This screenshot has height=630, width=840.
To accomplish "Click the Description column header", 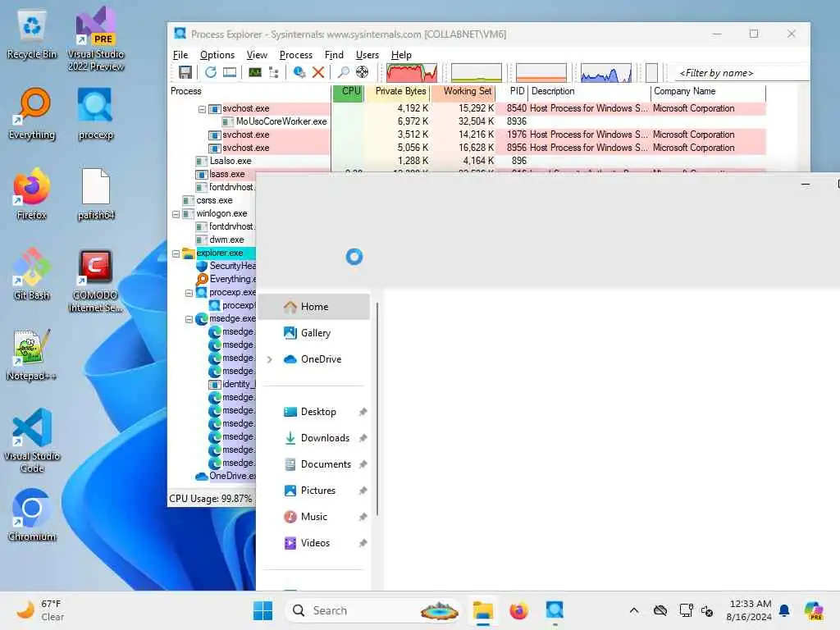I will 589,91.
